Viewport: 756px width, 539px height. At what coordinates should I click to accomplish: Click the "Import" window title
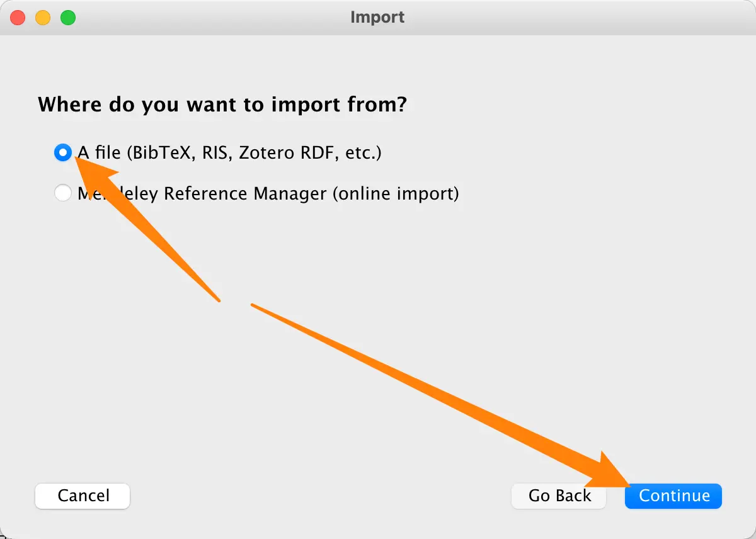coord(377,17)
